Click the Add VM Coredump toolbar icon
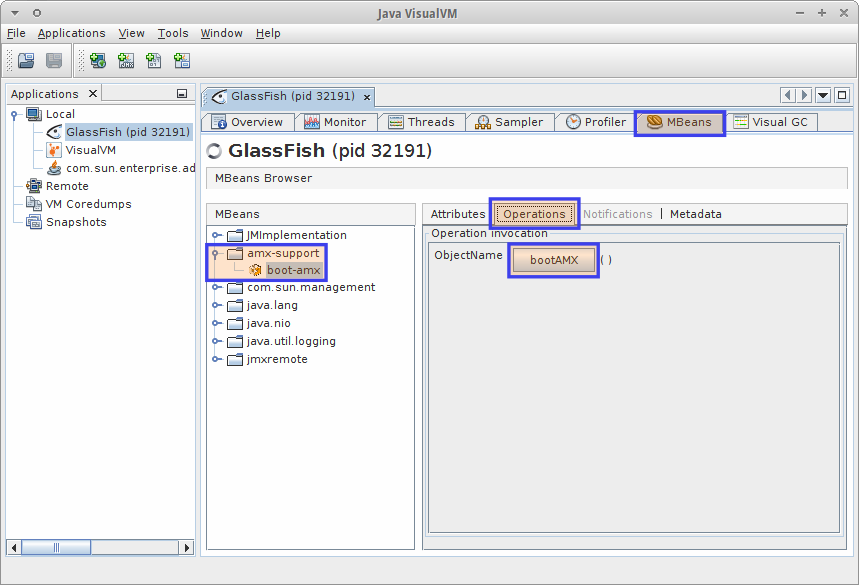The height and width of the screenshot is (585, 859). pos(154,61)
